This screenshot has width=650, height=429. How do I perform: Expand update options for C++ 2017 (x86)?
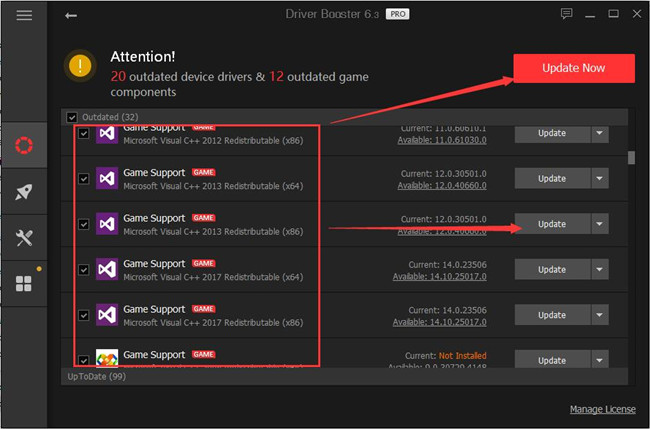click(x=600, y=315)
